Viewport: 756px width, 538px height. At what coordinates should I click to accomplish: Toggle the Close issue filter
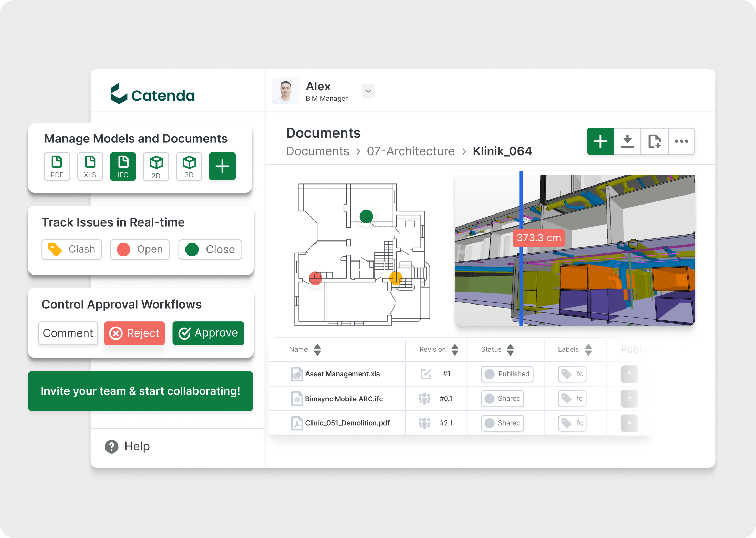210,249
